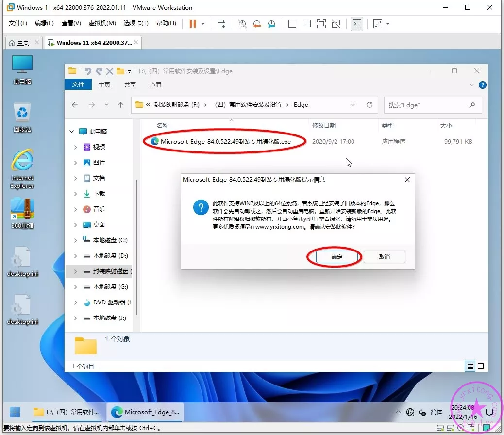Screen dimensions: 504x435
Task: Open the Explorer help question mark icon
Action: click(482, 85)
